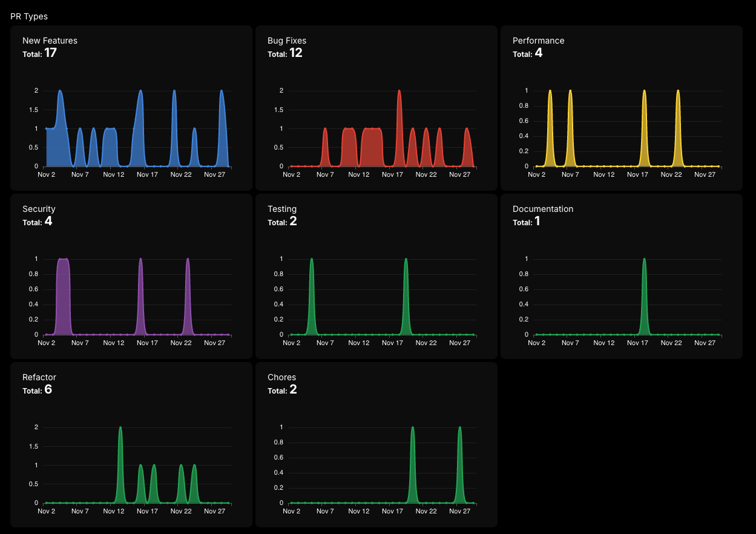
Task: Click the total count 6 in Refactor
Action: pyautogui.click(x=48, y=390)
